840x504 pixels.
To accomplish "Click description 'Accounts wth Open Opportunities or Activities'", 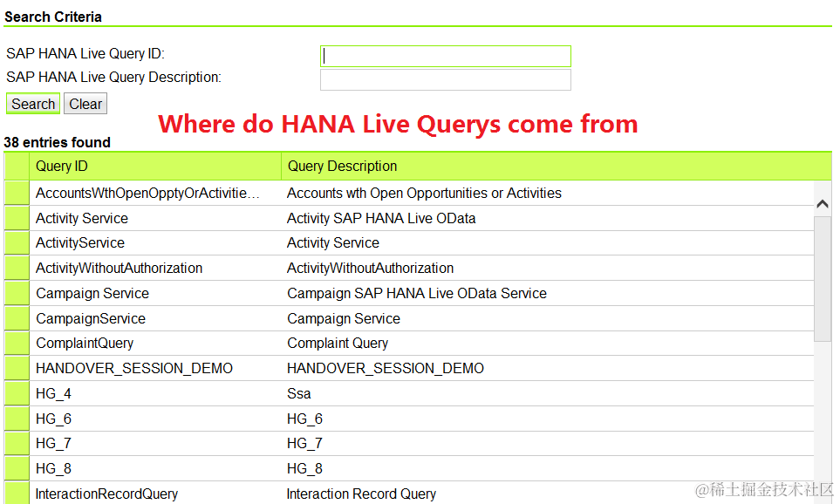I will coord(424,193).
